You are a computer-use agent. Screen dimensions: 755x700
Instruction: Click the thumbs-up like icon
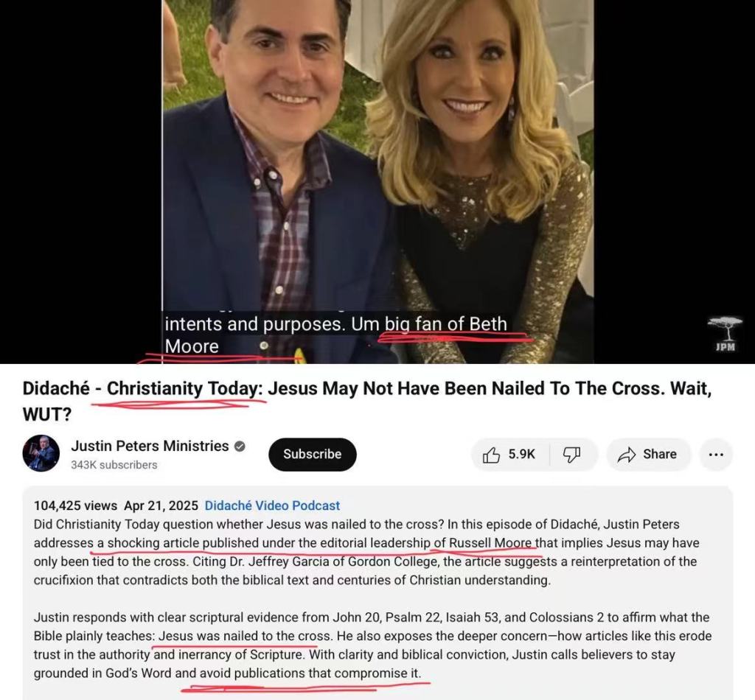491,455
